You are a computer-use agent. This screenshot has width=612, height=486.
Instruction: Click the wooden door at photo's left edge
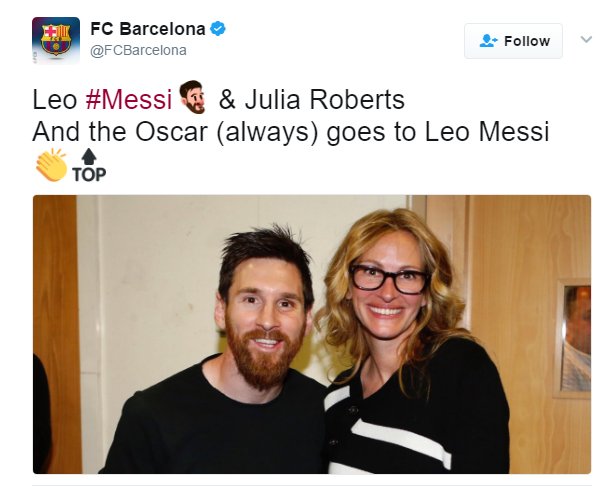[x=55, y=330]
